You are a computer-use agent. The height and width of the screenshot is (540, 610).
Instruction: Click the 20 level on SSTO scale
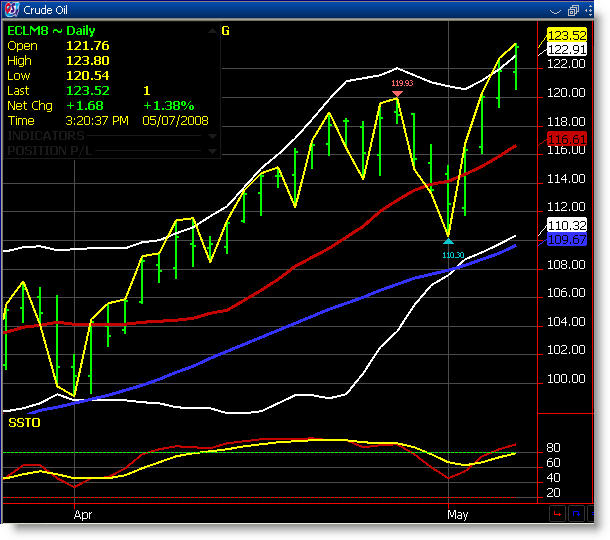(553, 493)
